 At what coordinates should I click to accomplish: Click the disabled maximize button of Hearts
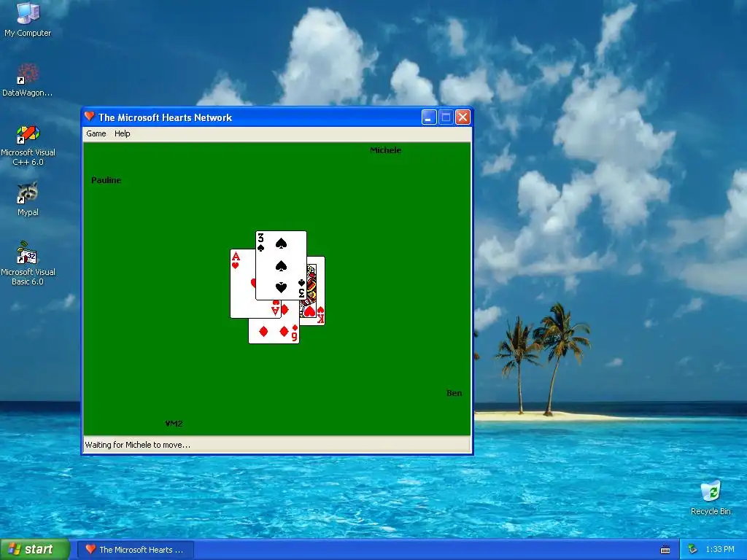(446, 117)
